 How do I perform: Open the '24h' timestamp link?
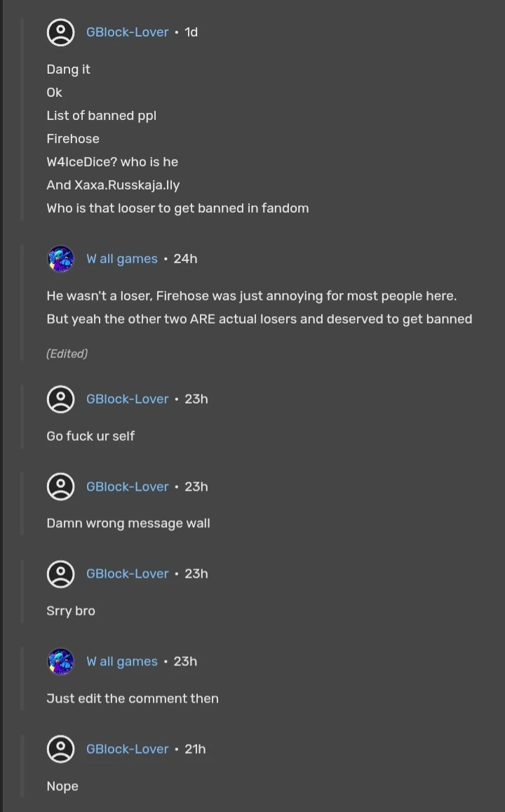tap(185, 259)
